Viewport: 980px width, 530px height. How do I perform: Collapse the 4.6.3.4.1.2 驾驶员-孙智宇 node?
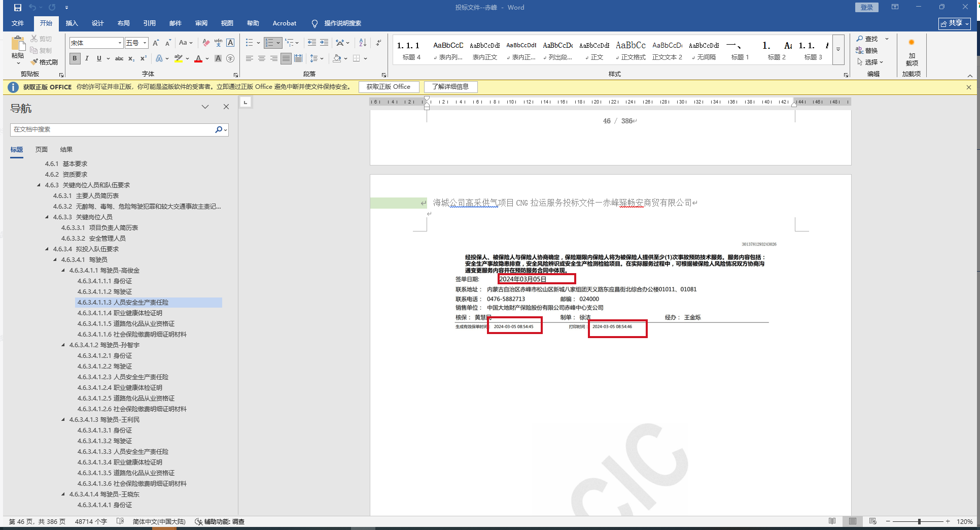tap(63, 345)
